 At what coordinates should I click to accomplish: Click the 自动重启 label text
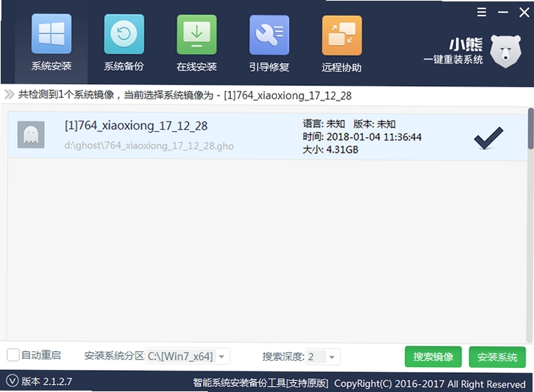coord(41,355)
